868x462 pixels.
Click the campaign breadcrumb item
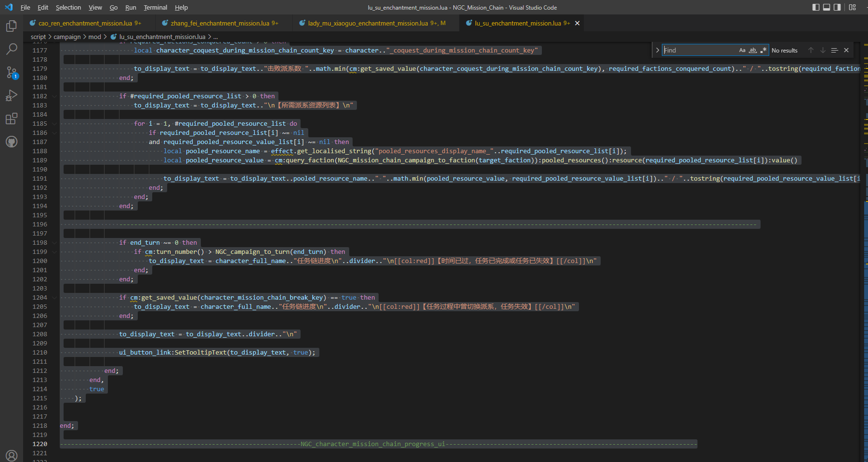point(67,37)
